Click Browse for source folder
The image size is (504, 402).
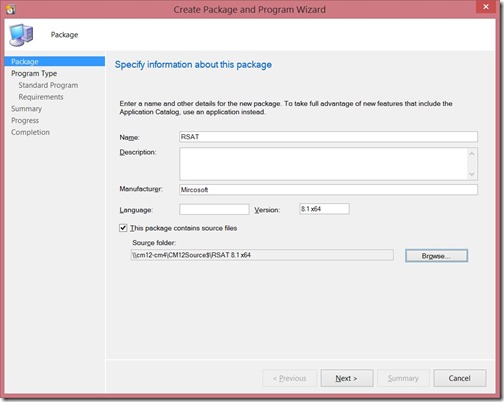pos(436,256)
